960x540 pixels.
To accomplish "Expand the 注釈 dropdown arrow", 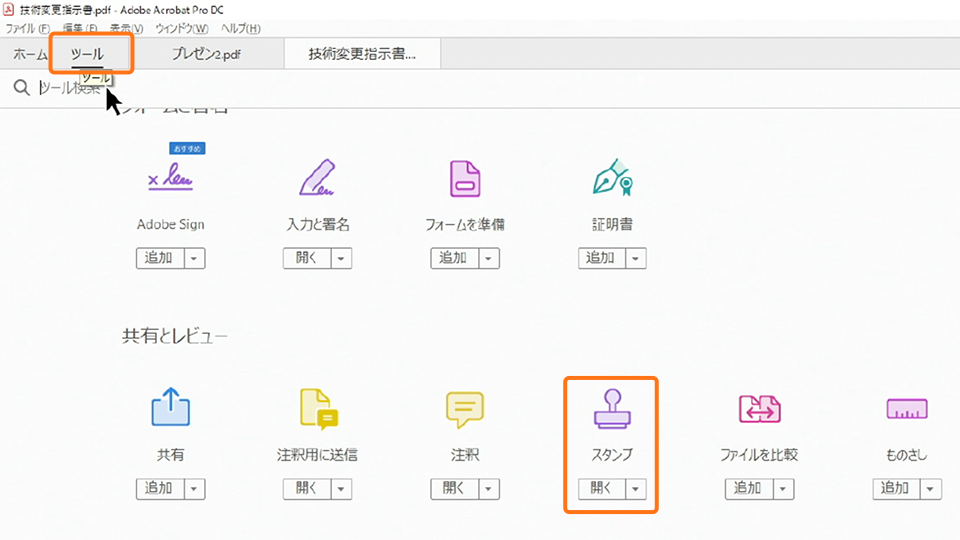I will click(x=489, y=489).
